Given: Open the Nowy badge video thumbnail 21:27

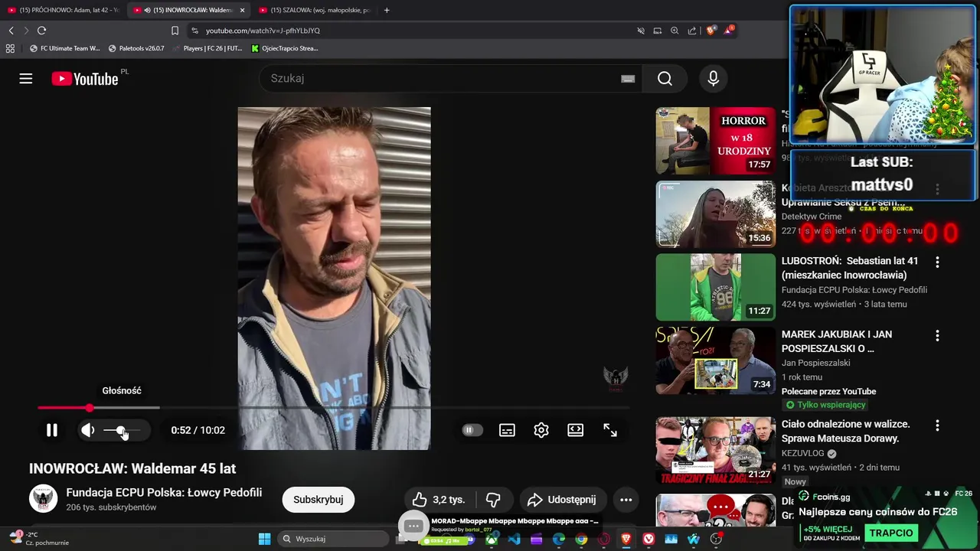Looking at the screenshot, I should pos(716,451).
